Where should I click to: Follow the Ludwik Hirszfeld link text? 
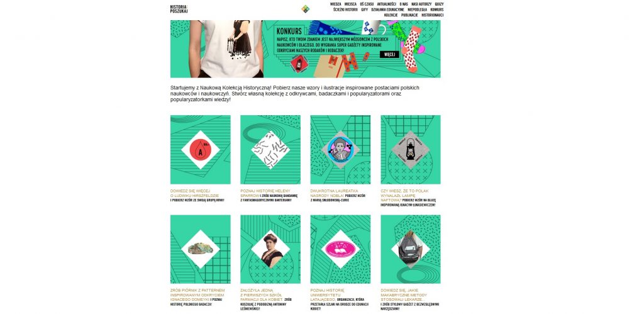tap(195, 196)
